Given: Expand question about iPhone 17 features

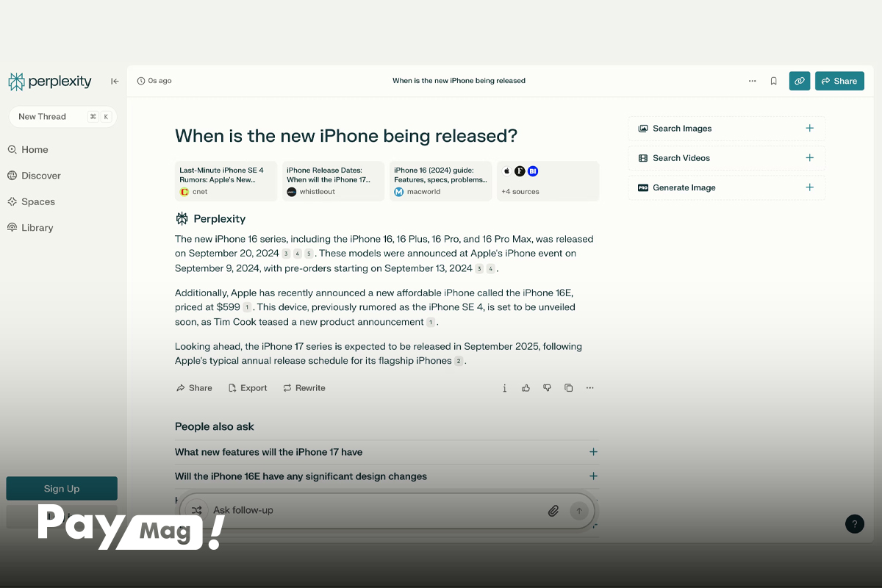Looking at the screenshot, I should click(x=387, y=452).
